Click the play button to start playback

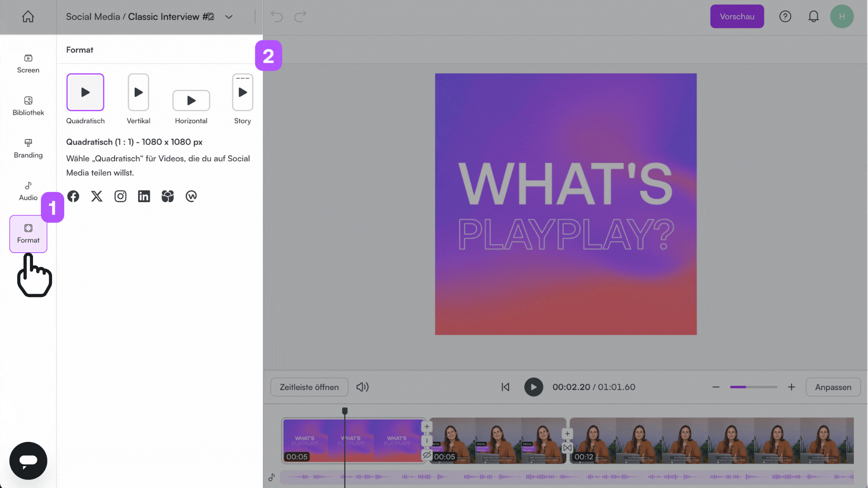533,387
